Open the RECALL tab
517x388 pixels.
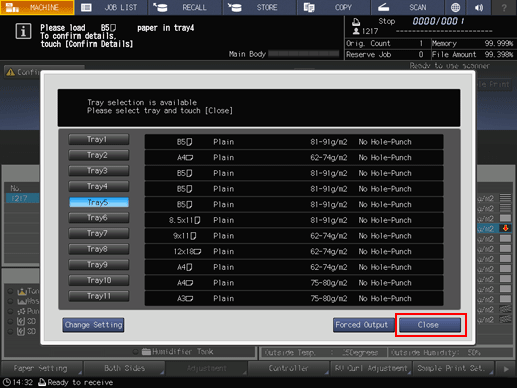click(x=185, y=7)
